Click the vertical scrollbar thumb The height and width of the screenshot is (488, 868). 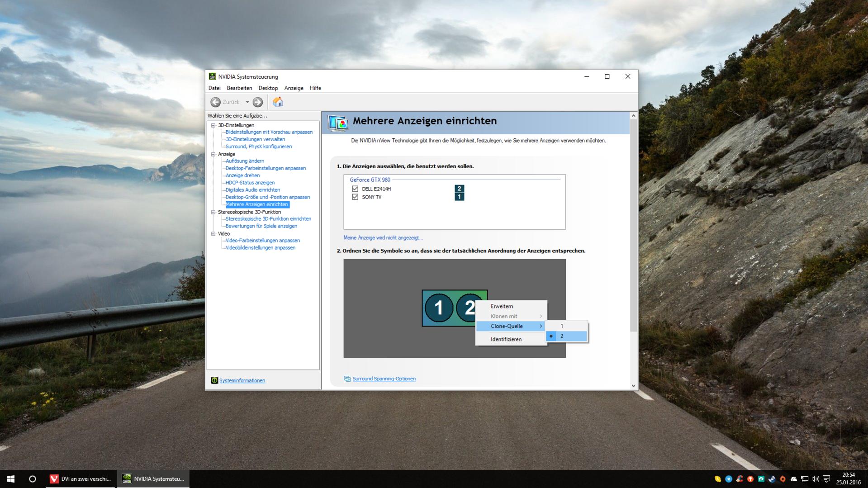tap(633, 225)
